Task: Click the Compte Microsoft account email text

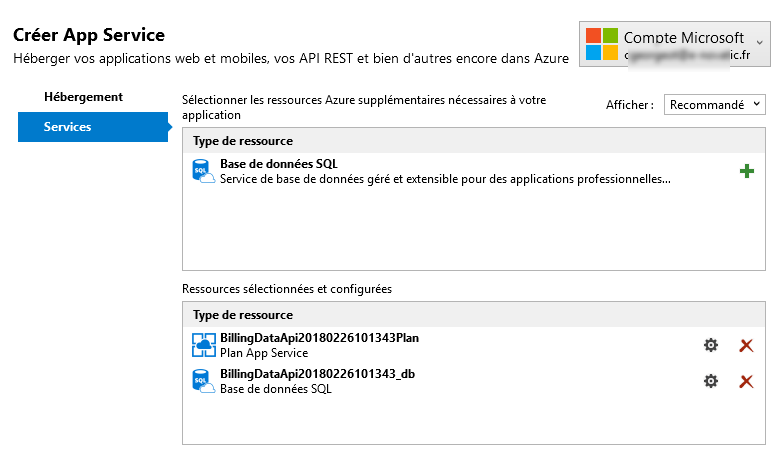Action: 687,55
